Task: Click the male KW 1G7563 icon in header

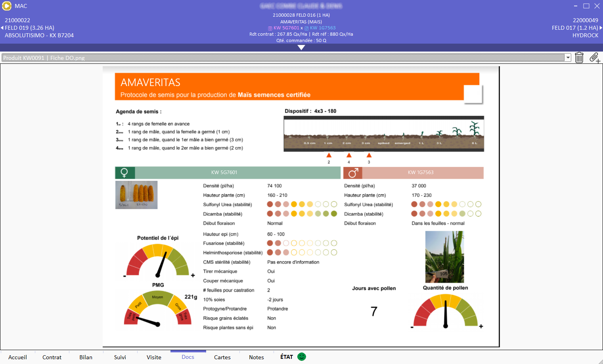Action: [306, 28]
